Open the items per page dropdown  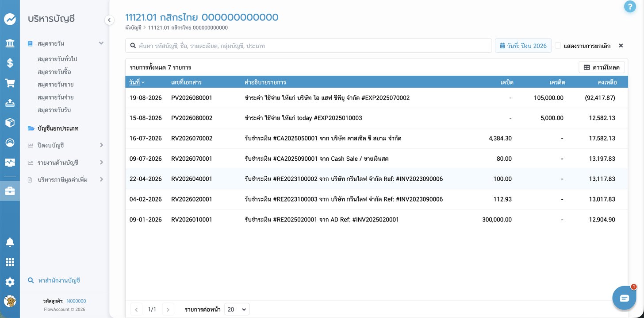point(237,309)
